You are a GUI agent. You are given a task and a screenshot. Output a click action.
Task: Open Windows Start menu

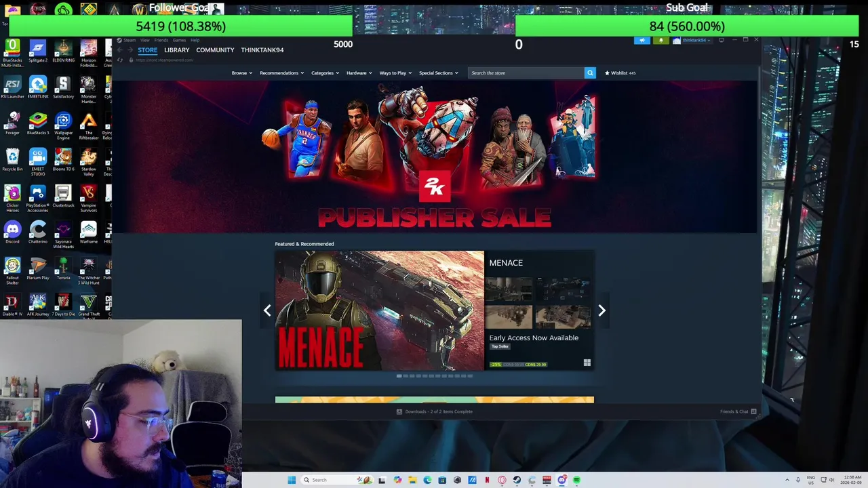(x=292, y=480)
